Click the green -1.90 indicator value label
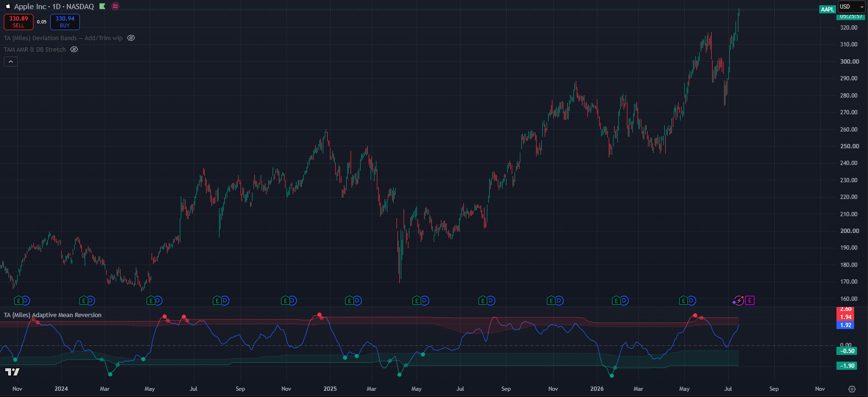868x397 pixels. point(846,366)
